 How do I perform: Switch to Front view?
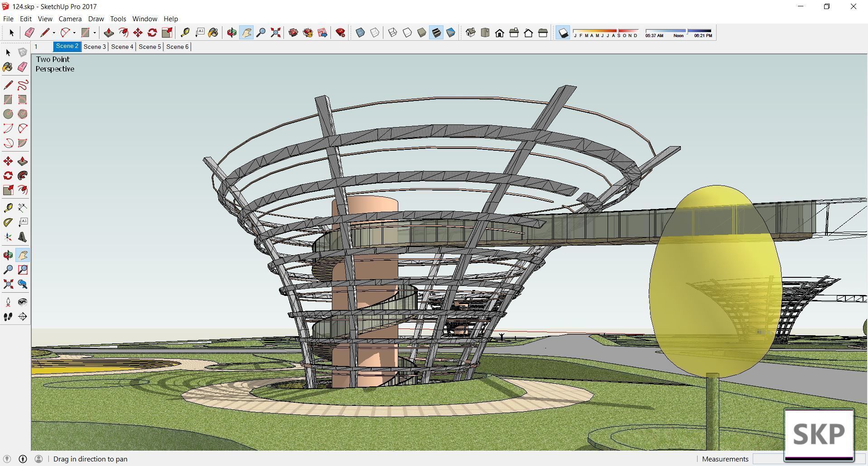[x=500, y=33]
